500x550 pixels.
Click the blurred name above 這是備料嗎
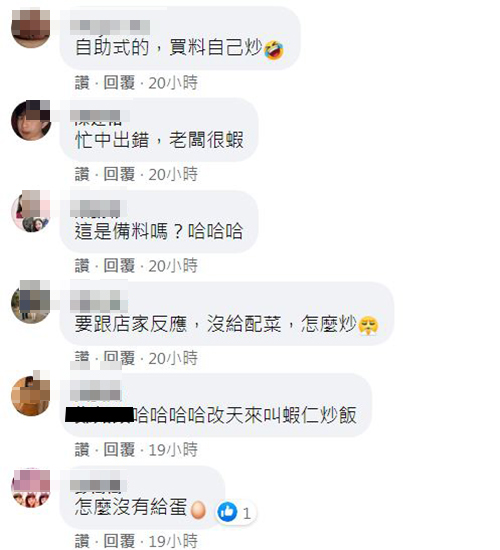tap(95, 209)
